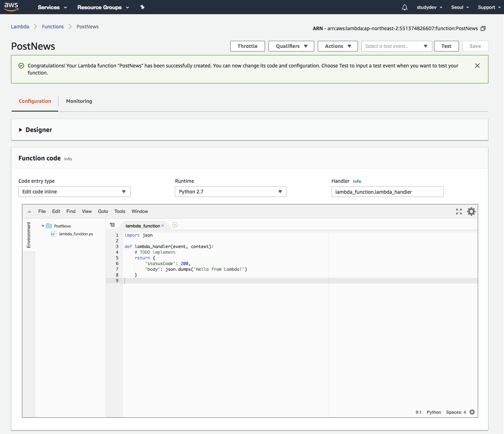Open editor preferences gear icon
The width and height of the screenshot is (504, 434).
471,211
